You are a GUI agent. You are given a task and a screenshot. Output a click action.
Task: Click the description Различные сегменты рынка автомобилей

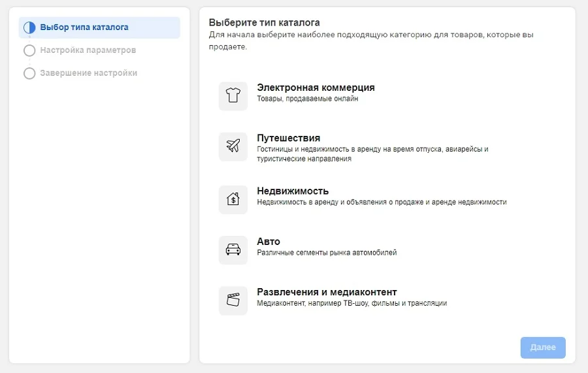pos(327,253)
